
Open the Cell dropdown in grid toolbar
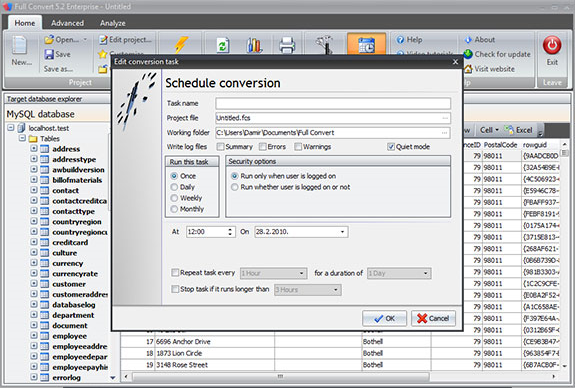(x=489, y=130)
